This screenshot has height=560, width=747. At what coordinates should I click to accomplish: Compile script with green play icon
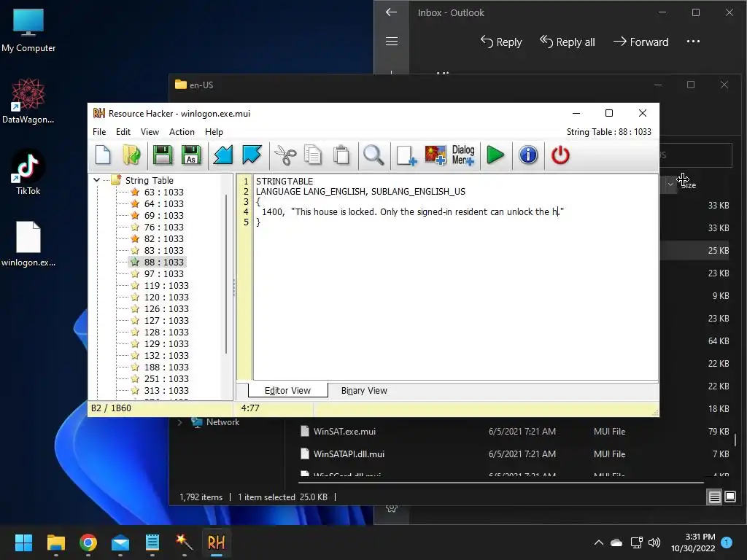pyautogui.click(x=495, y=155)
